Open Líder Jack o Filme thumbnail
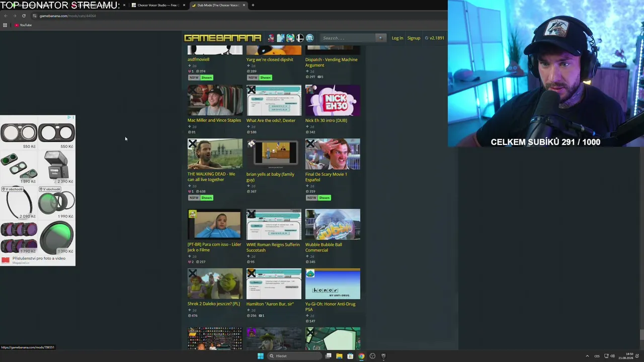The height and width of the screenshot is (362, 644). click(x=215, y=225)
